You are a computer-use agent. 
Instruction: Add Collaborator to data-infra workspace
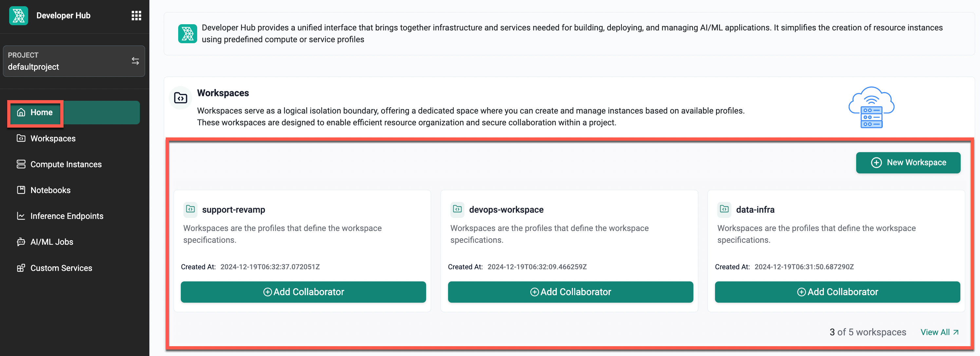tap(838, 292)
